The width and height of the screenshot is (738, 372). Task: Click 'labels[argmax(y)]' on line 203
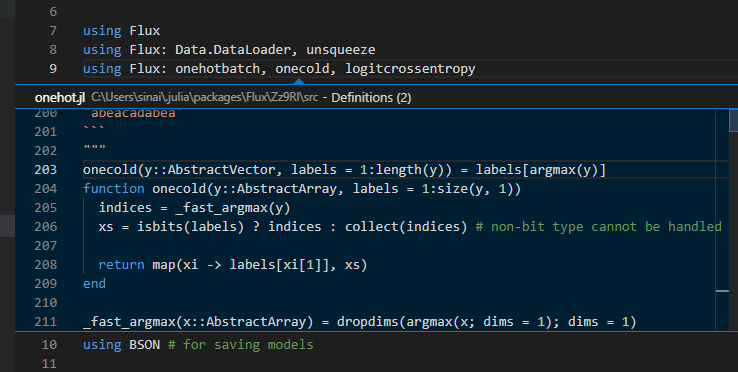point(541,170)
